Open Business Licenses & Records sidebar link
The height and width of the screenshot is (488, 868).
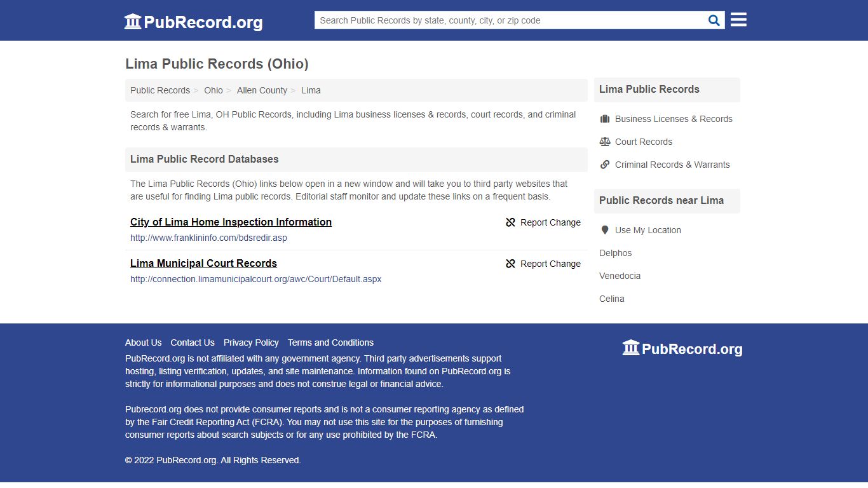(x=674, y=119)
